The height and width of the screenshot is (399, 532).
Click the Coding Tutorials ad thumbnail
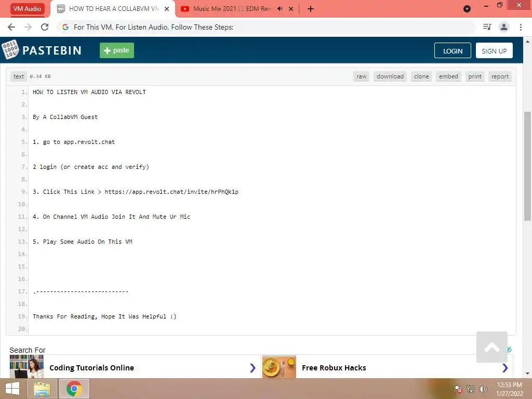click(26, 366)
